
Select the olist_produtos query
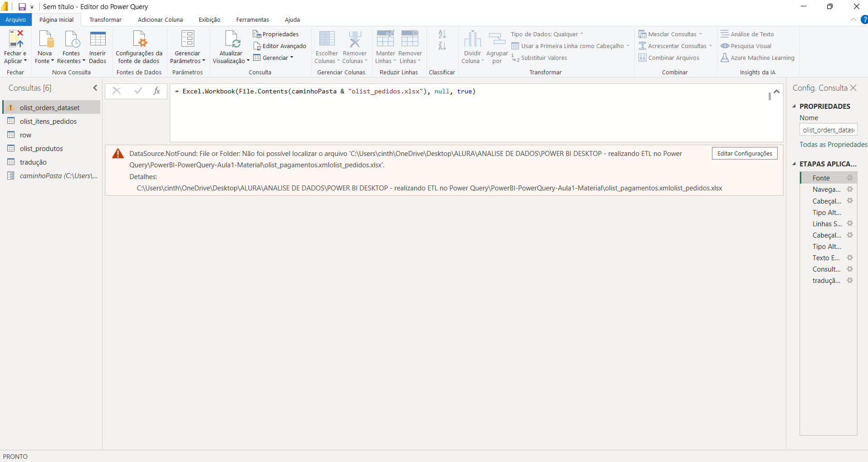point(51,148)
